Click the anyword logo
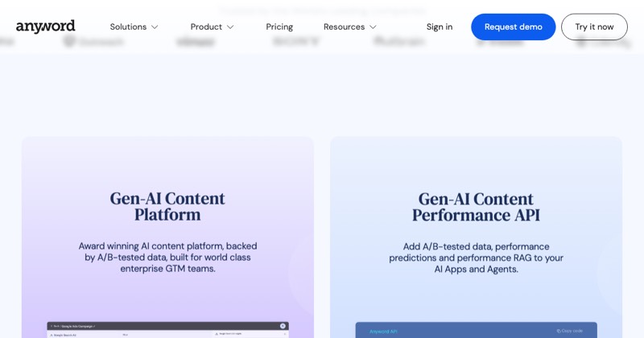This screenshot has height=338, width=644. point(45,27)
